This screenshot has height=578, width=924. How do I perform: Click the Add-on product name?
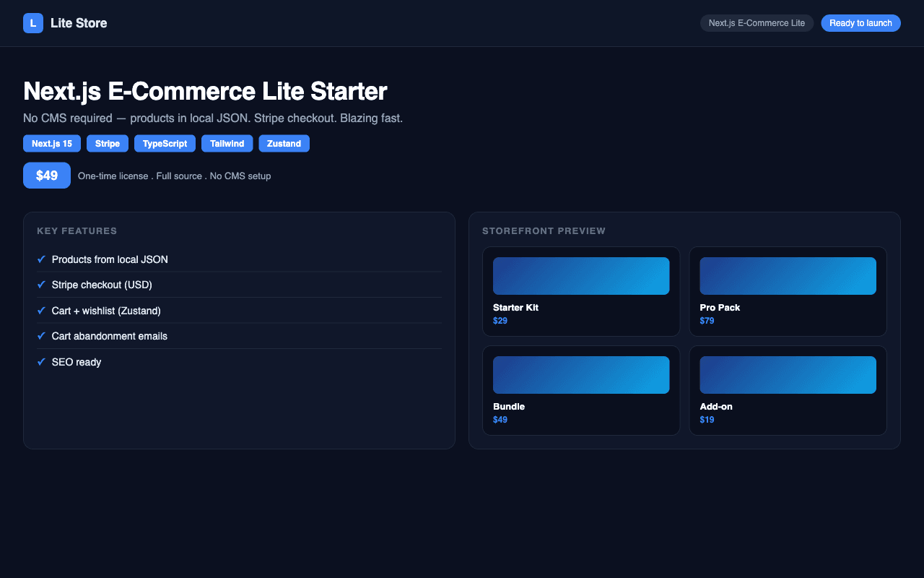(x=716, y=407)
